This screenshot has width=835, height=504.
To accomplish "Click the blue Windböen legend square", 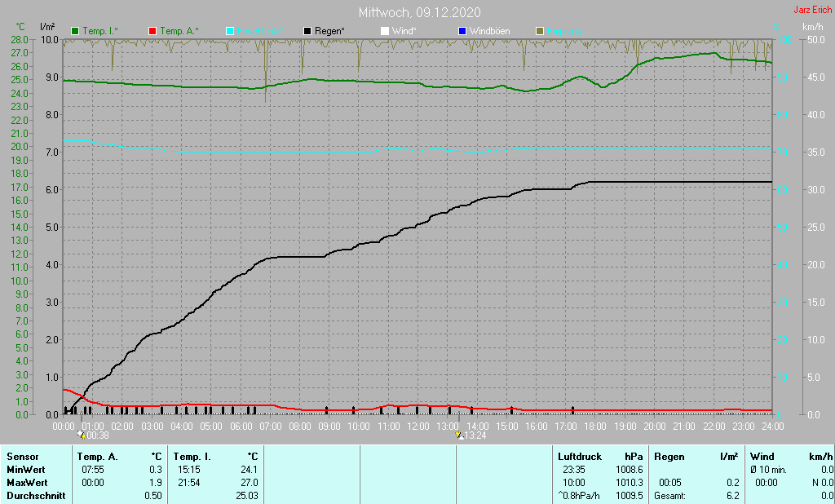I will 462,31.
